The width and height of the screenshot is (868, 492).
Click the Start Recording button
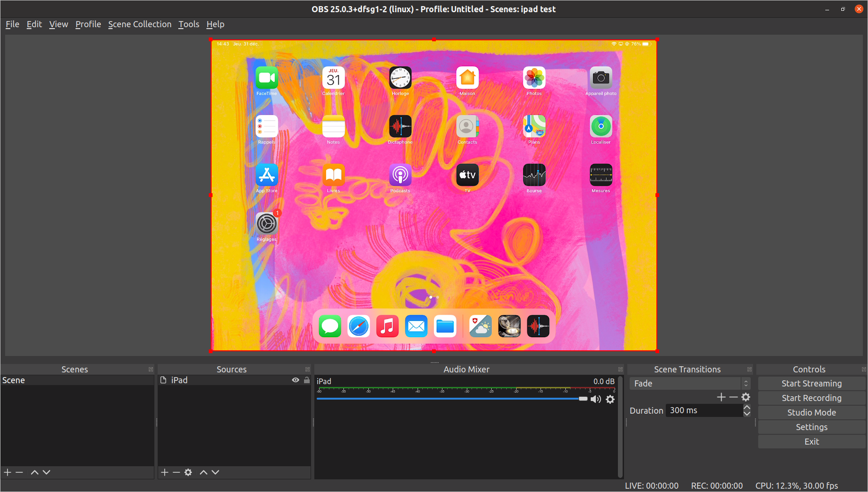tap(812, 398)
